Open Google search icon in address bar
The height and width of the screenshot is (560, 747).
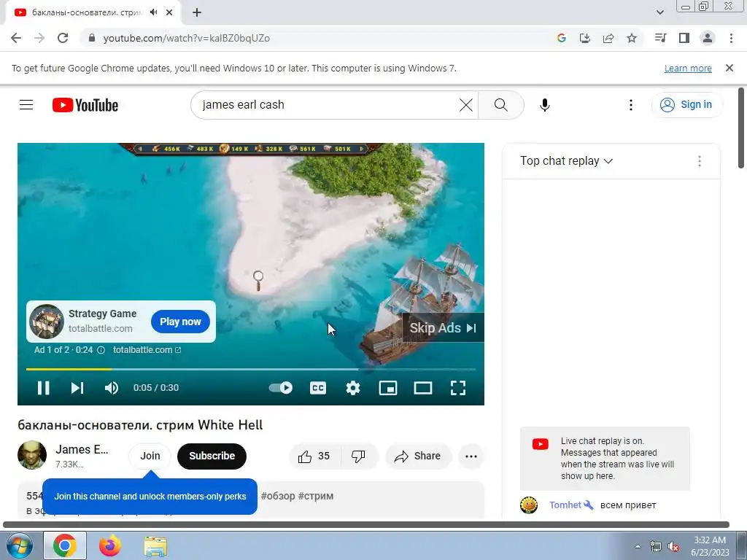[562, 38]
